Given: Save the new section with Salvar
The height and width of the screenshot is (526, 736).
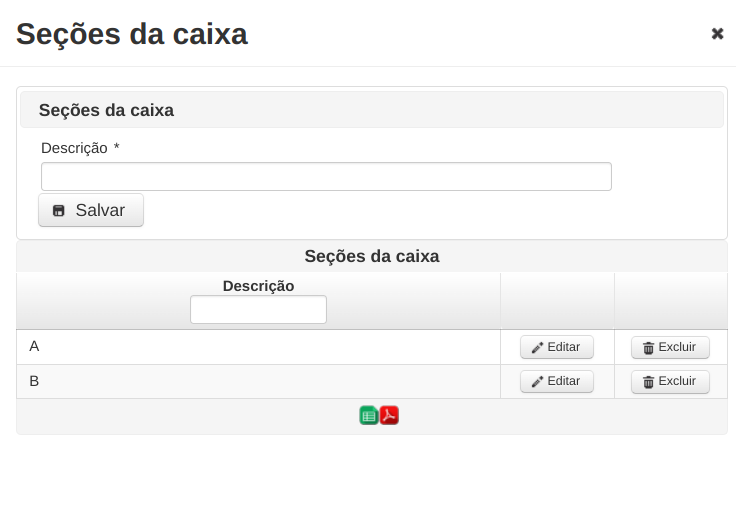Looking at the screenshot, I should tap(91, 210).
